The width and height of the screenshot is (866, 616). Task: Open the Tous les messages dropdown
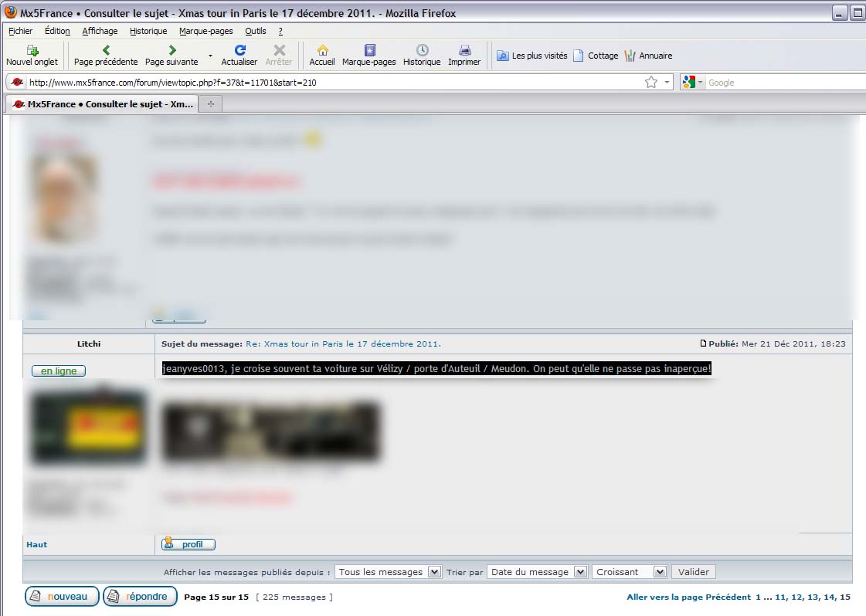click(388, 572)
